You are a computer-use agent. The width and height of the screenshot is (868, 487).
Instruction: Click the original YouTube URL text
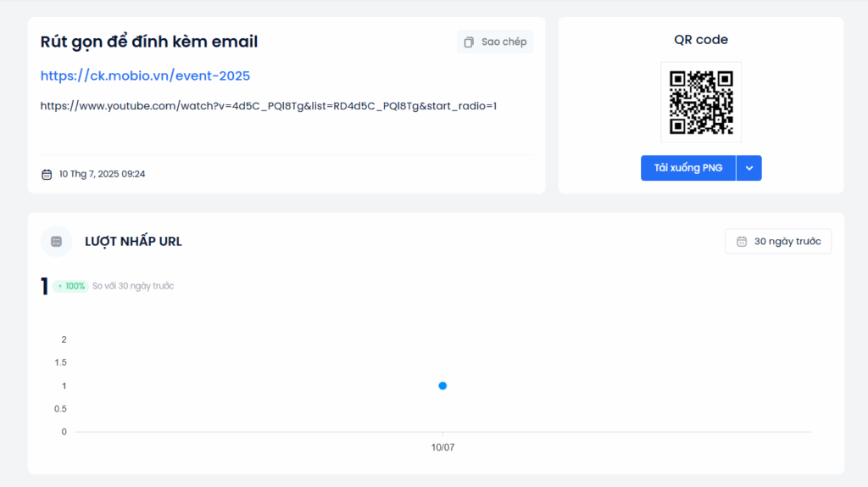pyautogui.click(x=268, y=106)
